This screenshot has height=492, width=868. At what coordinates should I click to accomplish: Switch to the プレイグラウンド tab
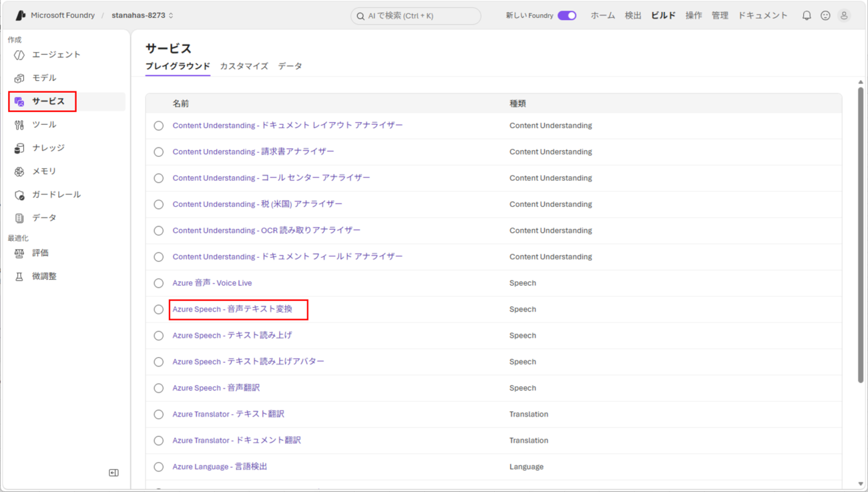[178, 66]
